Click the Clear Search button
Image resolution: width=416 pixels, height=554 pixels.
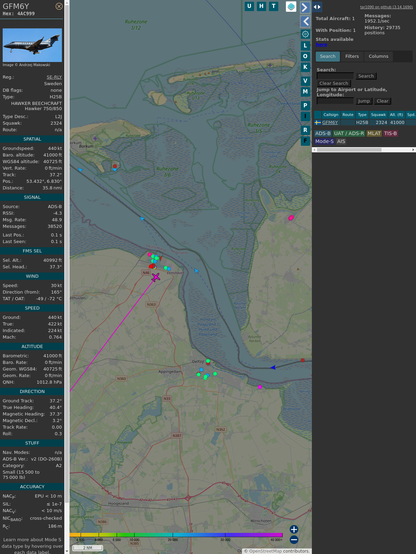click(334, 83)
